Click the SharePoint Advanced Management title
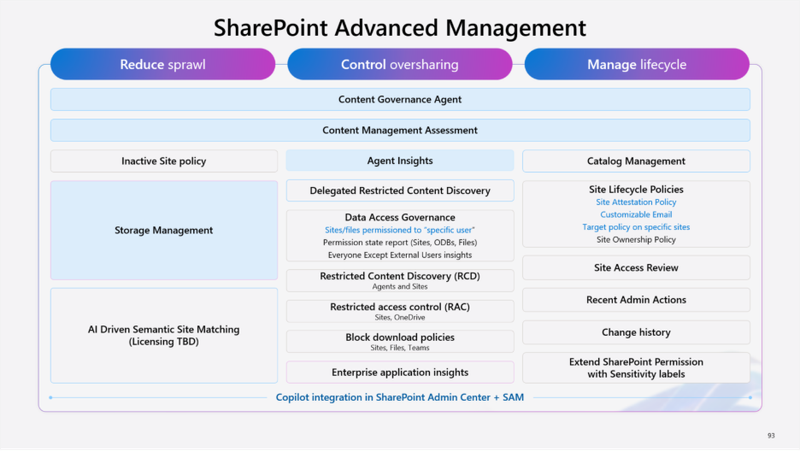 (400, 28)
